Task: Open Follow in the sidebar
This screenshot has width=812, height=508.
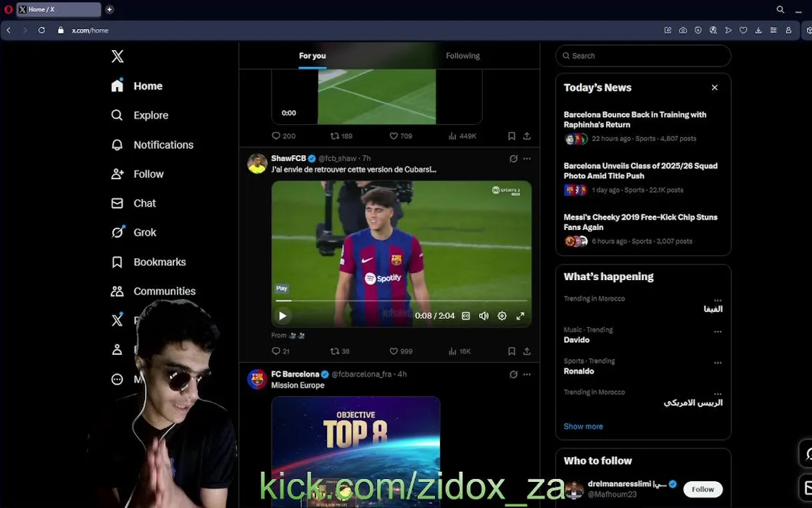Action: point(137,174)
